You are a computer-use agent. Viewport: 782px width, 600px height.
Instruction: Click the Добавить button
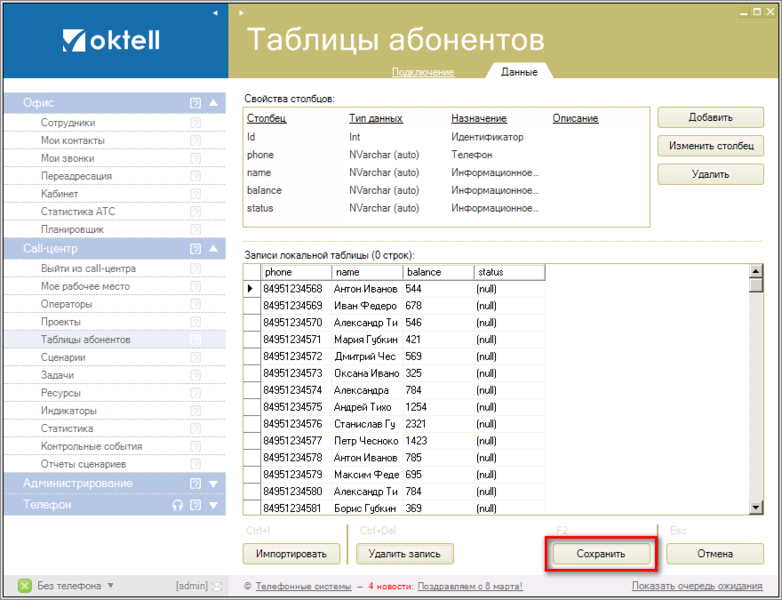click(x=710, y=118)
